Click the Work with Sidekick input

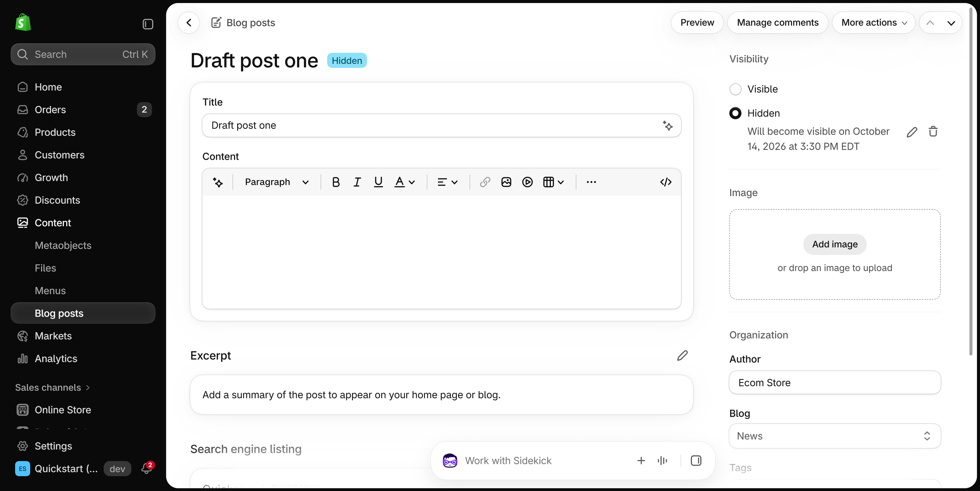click(508, 461)
